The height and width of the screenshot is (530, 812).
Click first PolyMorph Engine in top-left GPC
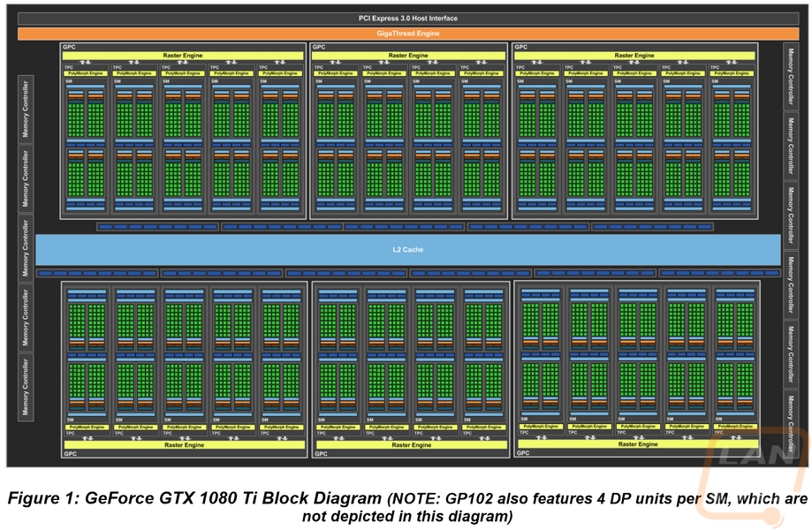tap(85, 73)
